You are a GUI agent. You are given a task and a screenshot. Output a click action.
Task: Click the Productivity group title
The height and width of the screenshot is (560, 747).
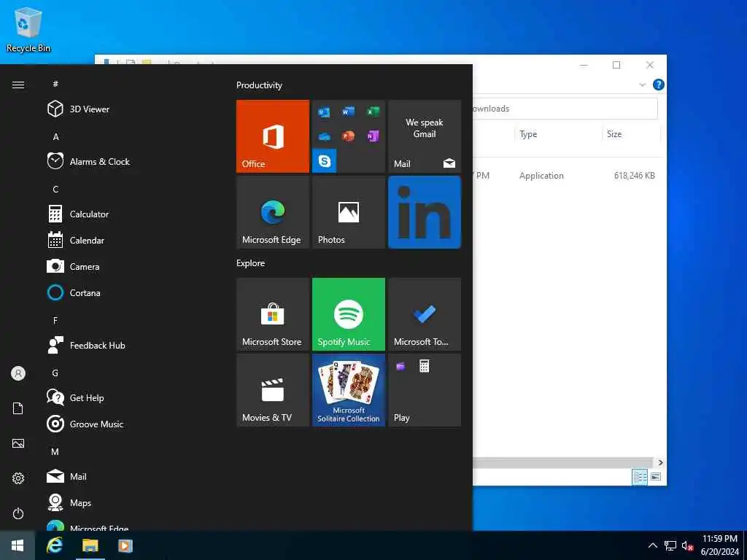point(259,85)
